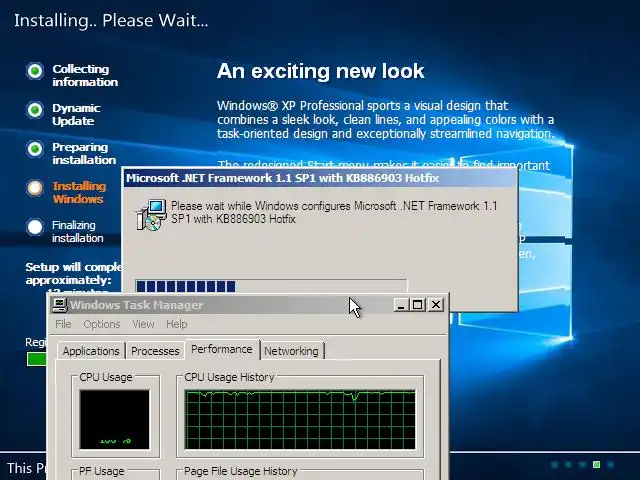The image size is (640, 480).
Task: Open the View menu in Task Manager
Action: click(x=143, y=324)
